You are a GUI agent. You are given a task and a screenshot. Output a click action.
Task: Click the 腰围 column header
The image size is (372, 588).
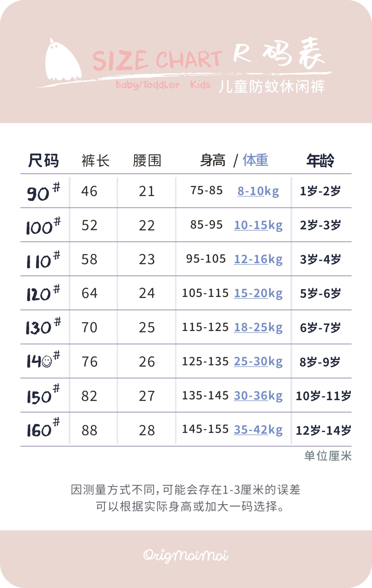pos(147,160)
